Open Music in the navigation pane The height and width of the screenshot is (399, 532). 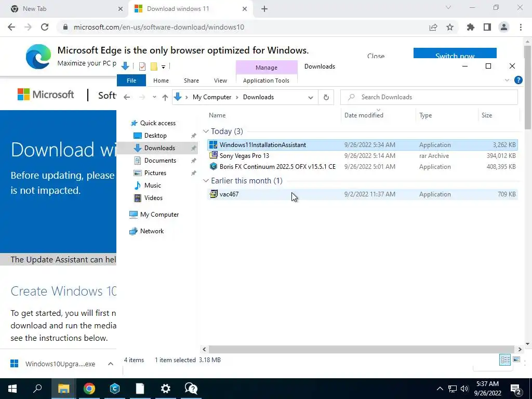tap(152, 185)
